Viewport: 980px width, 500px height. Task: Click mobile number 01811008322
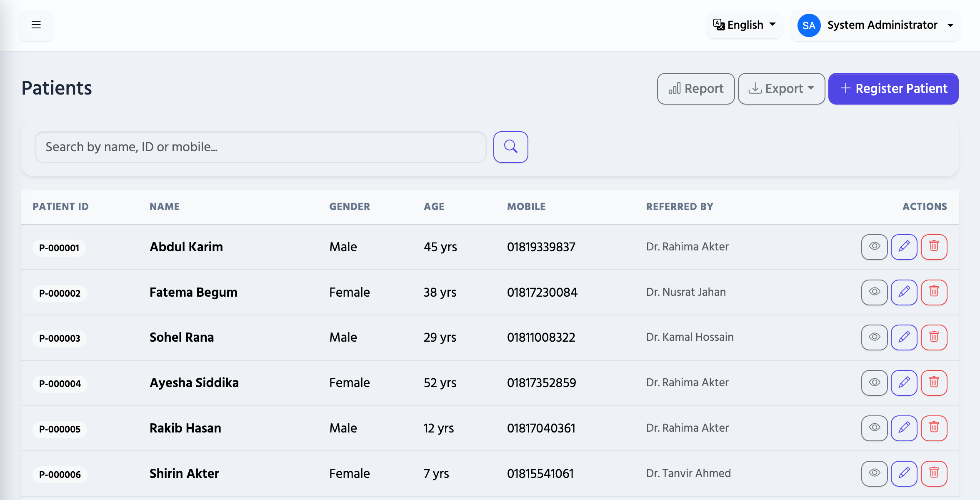point(541,337)
